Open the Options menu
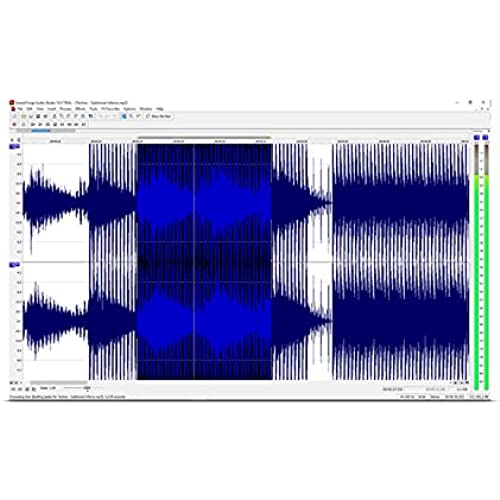 coord(130,109)
